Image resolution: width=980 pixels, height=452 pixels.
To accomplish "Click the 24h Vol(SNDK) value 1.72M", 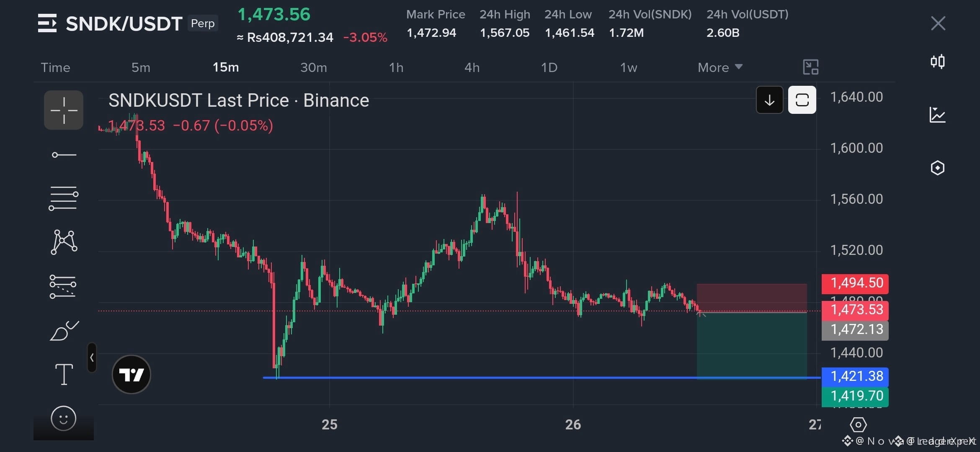I will (626, 33).
